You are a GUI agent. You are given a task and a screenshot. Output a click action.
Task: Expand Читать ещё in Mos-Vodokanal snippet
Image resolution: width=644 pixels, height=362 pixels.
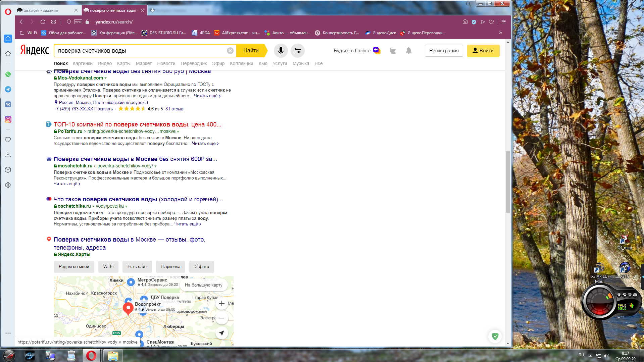click(x=207, y=96)
